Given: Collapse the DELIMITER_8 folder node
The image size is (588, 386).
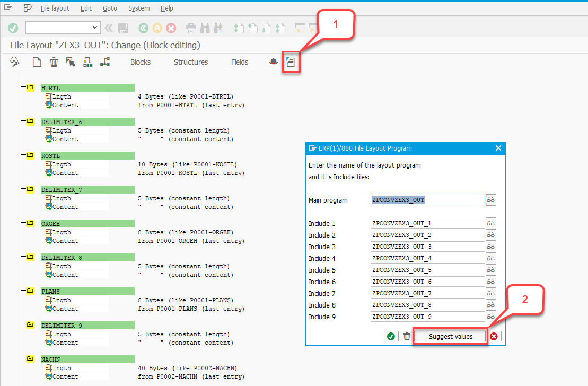Looking at the screenshot, I should click(x=30, y=257).
